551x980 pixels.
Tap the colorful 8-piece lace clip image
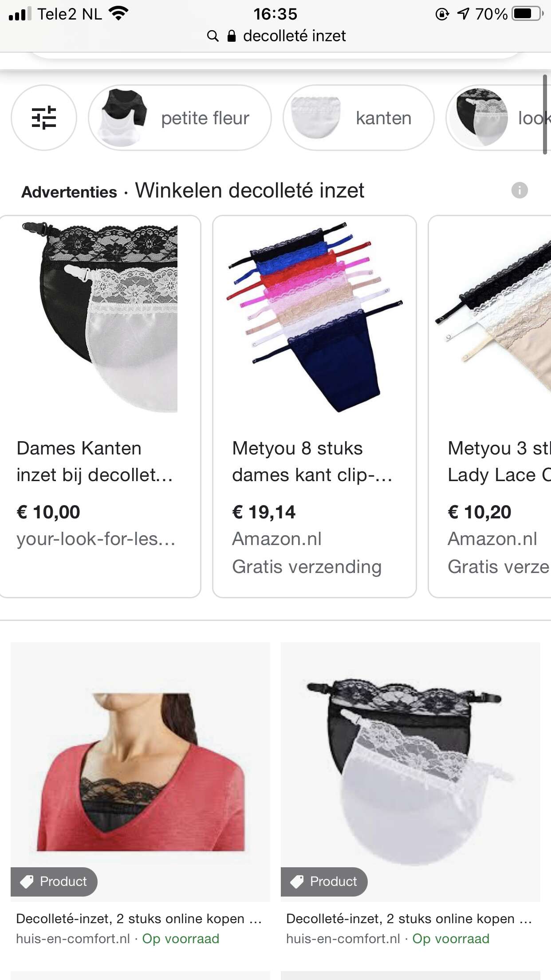(315, 317)
